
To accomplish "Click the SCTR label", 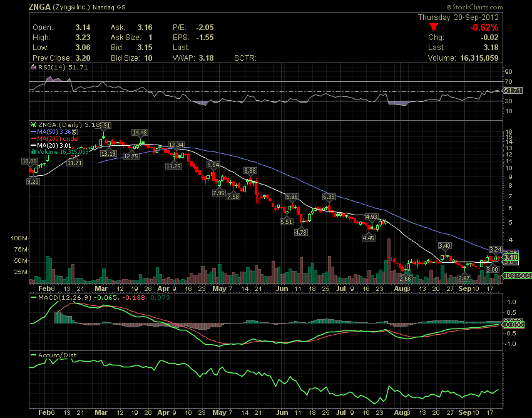I will point(245,58).
